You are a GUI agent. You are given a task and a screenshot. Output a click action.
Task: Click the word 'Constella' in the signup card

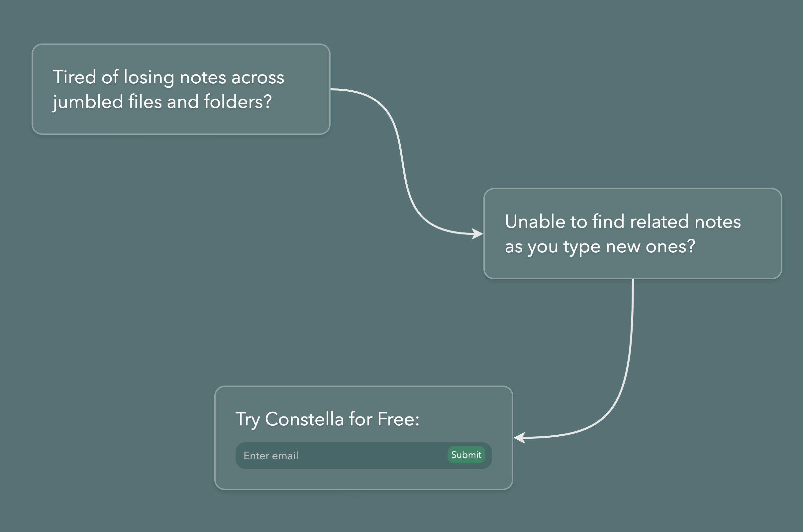(x=304, y=419)
